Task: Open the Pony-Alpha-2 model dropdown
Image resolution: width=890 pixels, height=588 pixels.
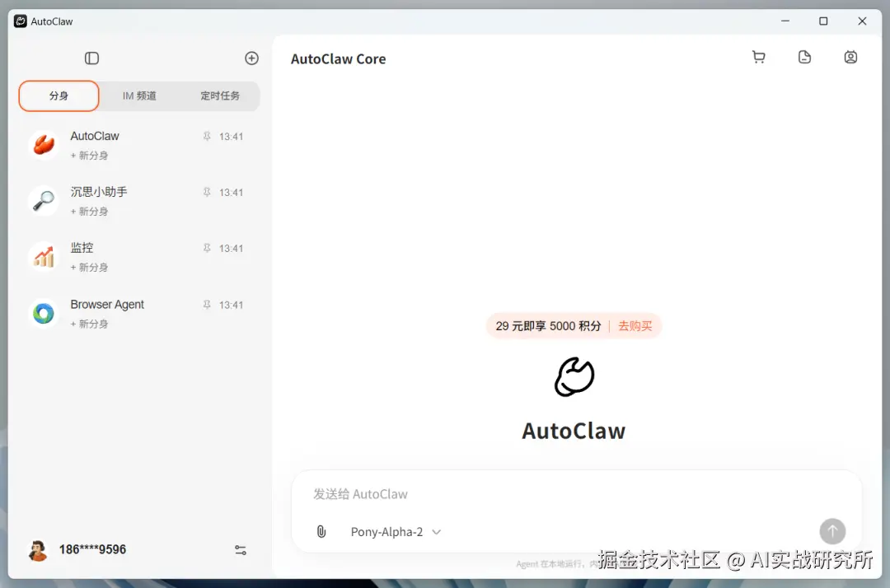Action: (x=396, y=532)
